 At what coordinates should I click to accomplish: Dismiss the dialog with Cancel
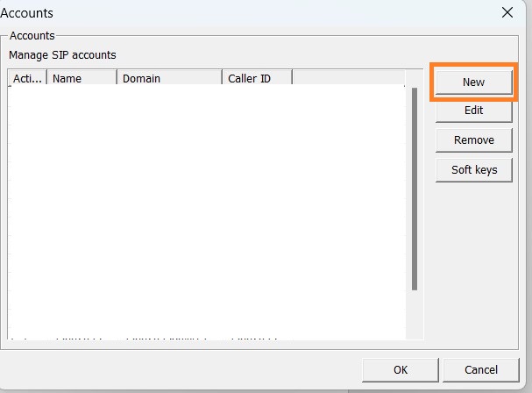pyautogui.click(x=480, y=369)
